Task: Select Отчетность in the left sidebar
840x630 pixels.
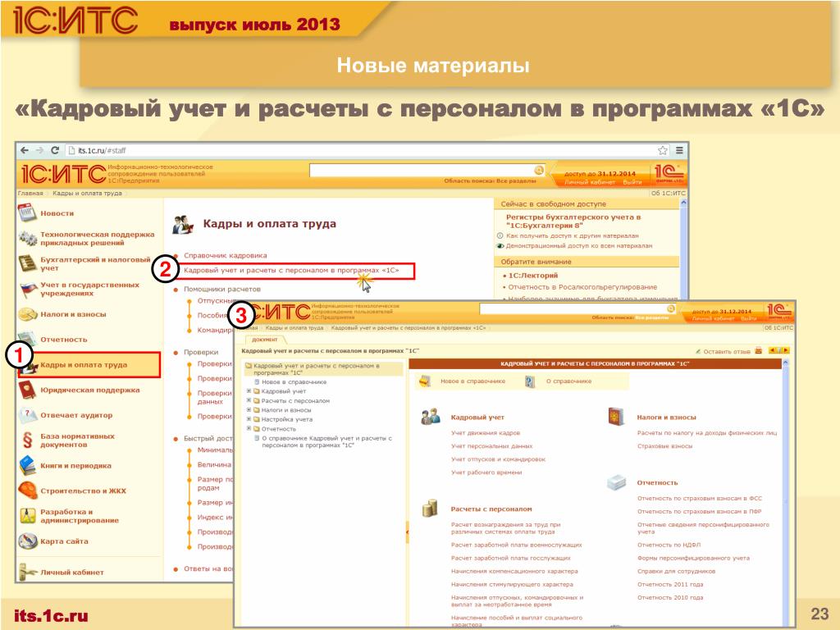Action: point(64,340)
